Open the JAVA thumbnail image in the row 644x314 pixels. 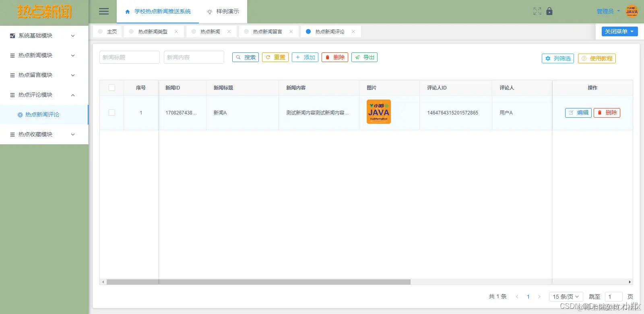(379, 112)
